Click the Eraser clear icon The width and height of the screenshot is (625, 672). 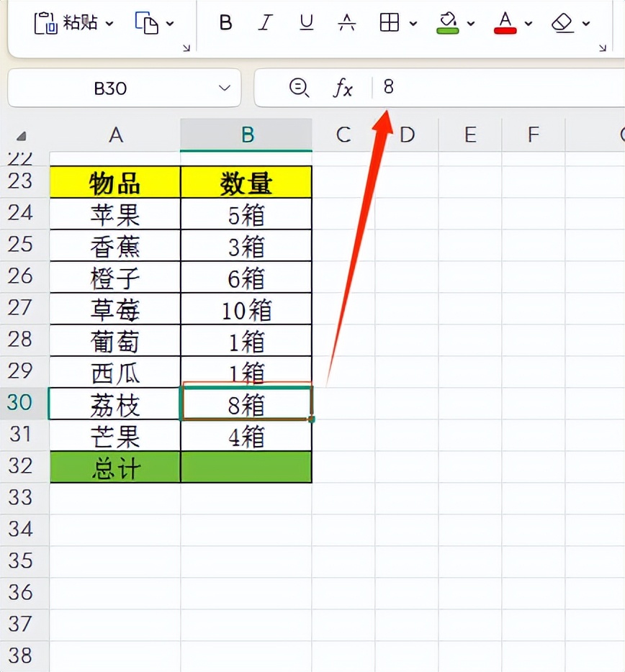click(562, 23)
